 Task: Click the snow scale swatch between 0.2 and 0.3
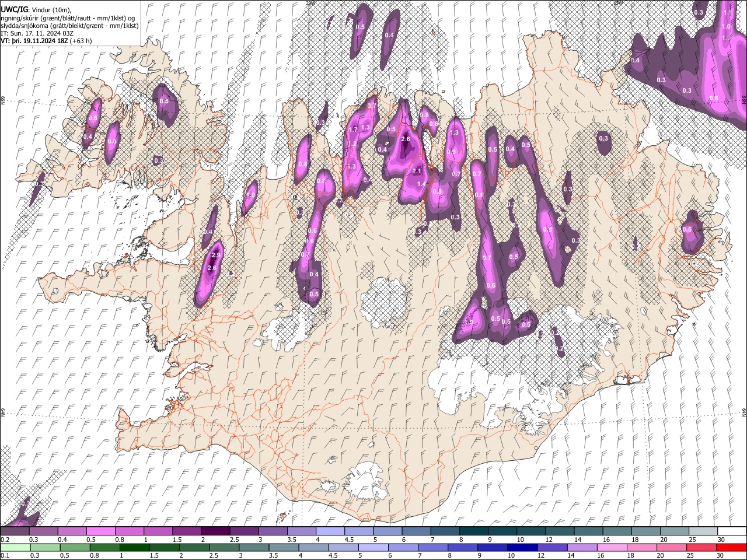(15, 531)
